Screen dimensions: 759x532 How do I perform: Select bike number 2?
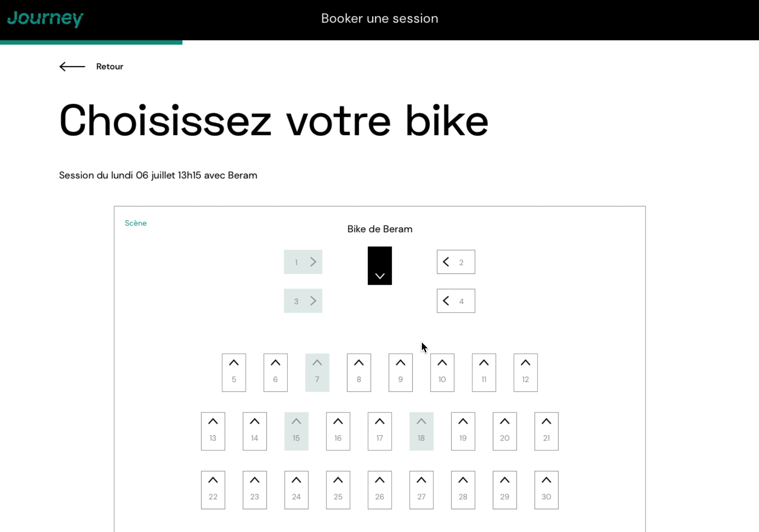point(456,262)
